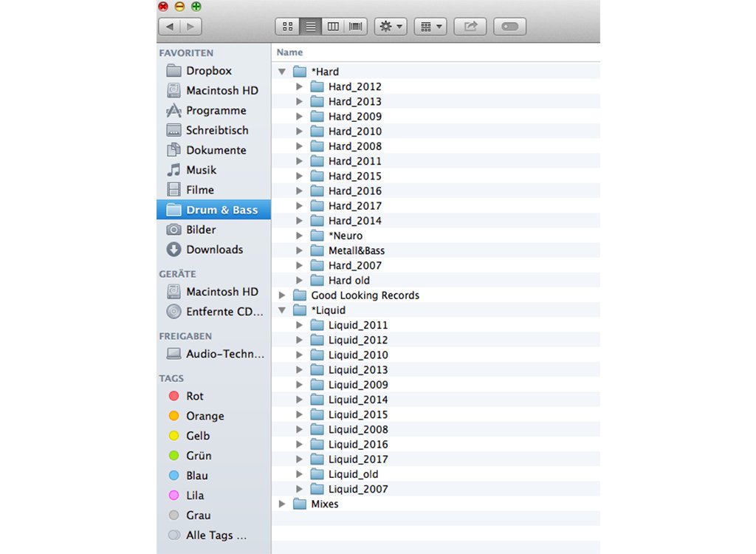This screenshot has height=554, width=756.
Task: Switch to icon view in toolbar
Action: tap(287, 27)
